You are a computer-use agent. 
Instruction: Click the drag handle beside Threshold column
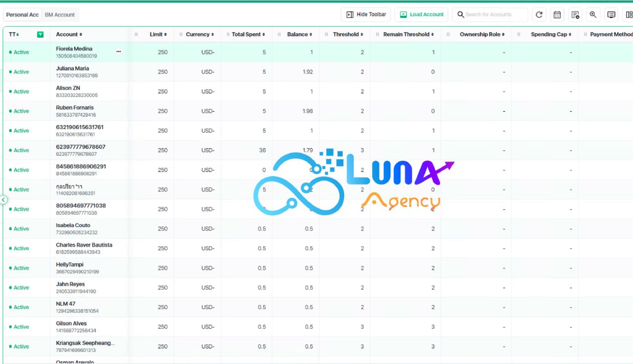(326, 35)
